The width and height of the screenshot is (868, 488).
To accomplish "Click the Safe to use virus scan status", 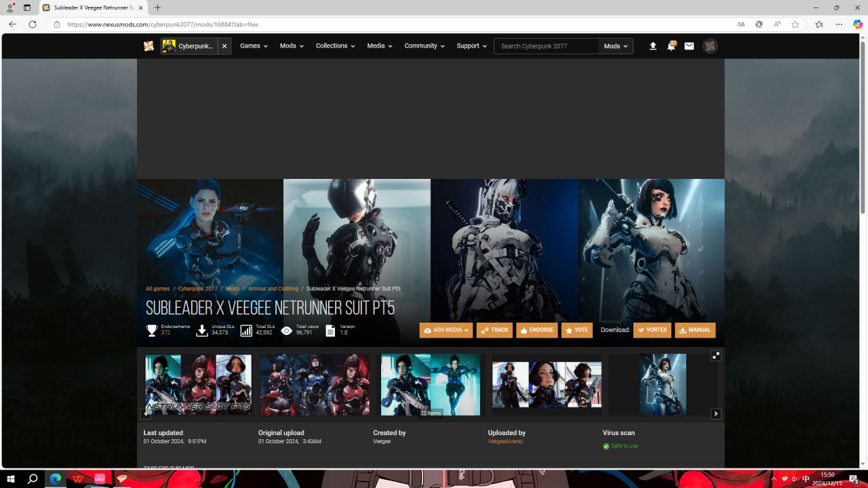I will [620, 446].
